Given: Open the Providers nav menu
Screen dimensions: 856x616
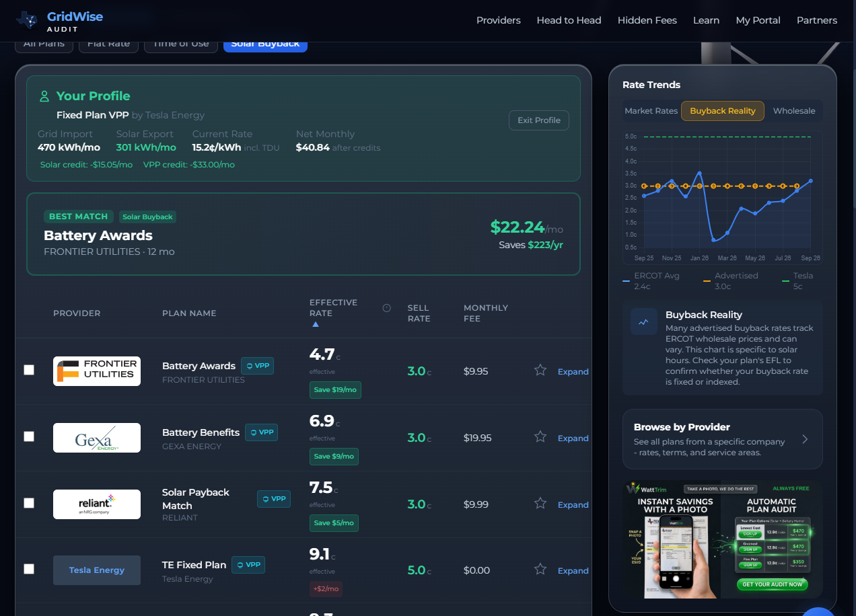Looking at the screenshot, I should (x=499, y=20).
